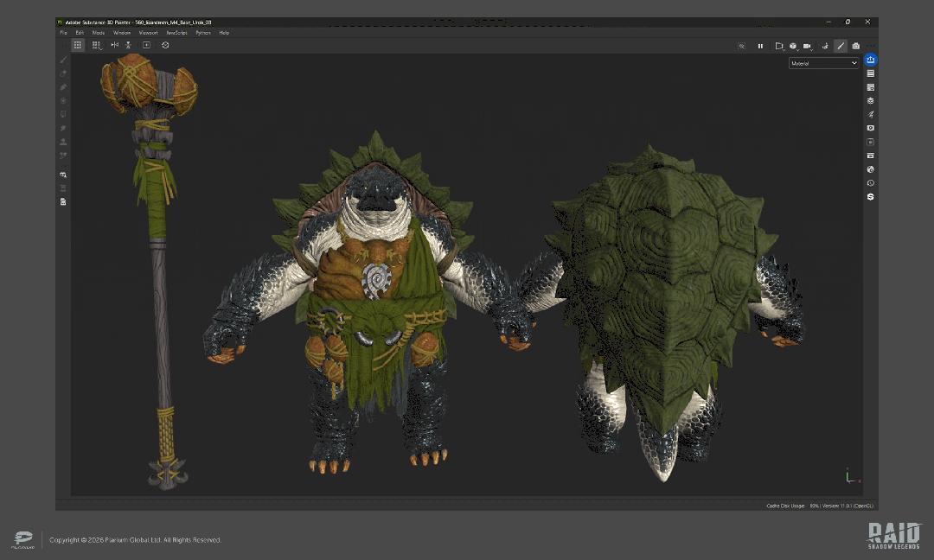Pause the viewport rendering
The height and width of the screenshot is (560, 934).
coord(760,46)
